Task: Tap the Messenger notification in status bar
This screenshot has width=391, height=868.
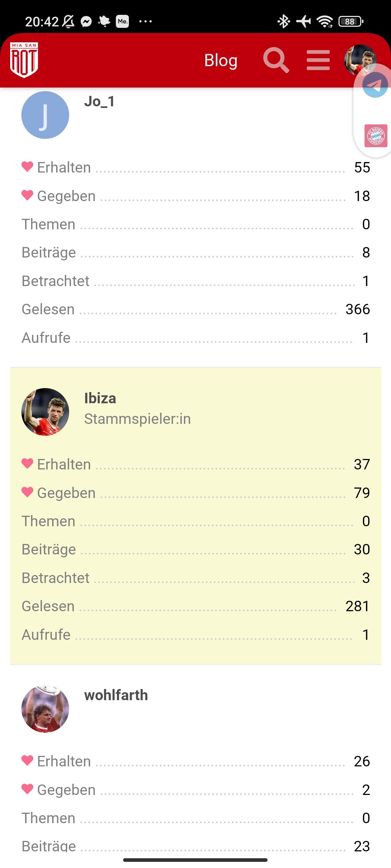Action: 86,22
